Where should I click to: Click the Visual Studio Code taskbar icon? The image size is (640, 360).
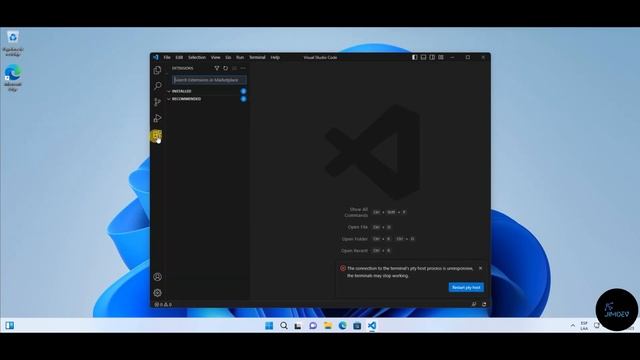click(372, 325)
